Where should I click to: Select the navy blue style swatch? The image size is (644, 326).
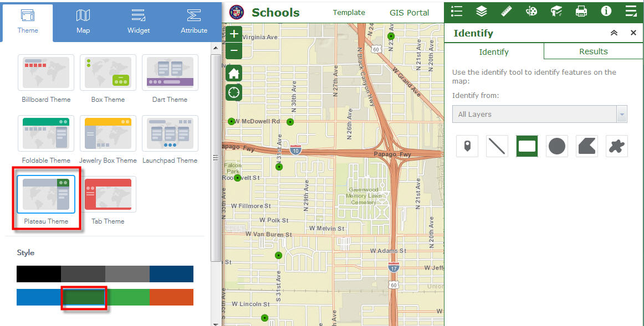(x=171, y=274)
